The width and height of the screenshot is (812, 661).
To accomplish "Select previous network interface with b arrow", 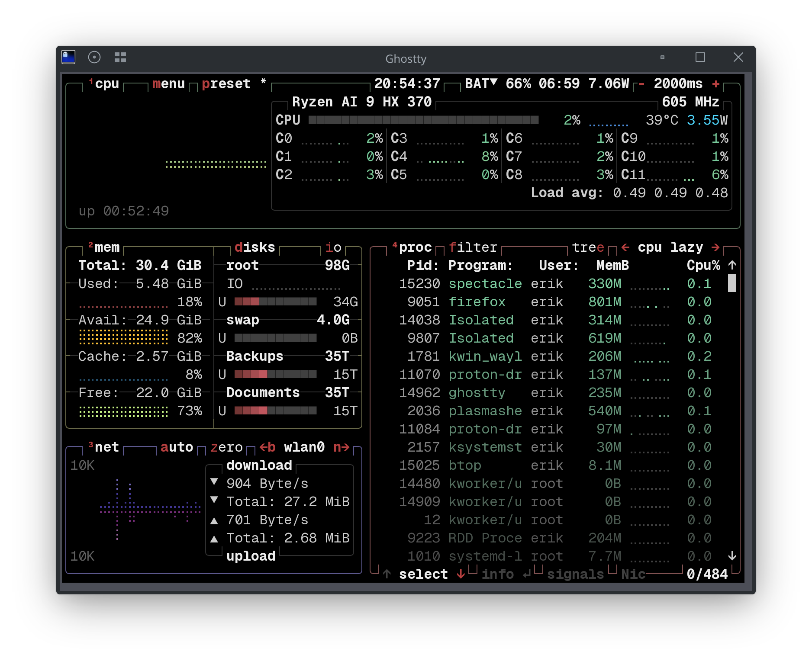I will coord(267,447).
